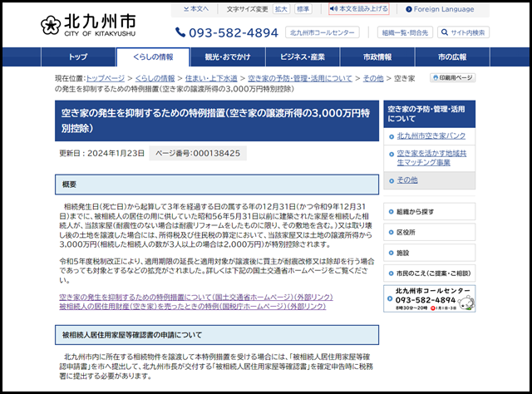Click the 更新日:2024年1月23日 text
The image size is (532, 394).
(101, 154)
